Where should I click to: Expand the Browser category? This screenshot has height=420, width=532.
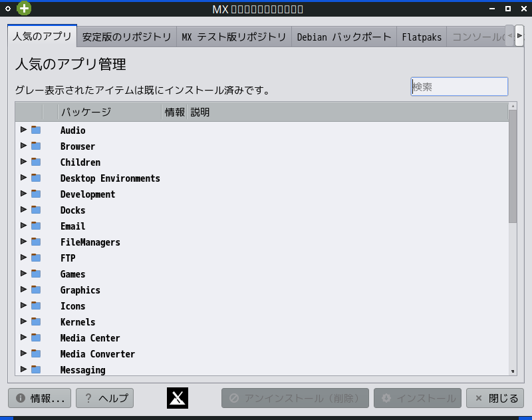click(23, 145)
